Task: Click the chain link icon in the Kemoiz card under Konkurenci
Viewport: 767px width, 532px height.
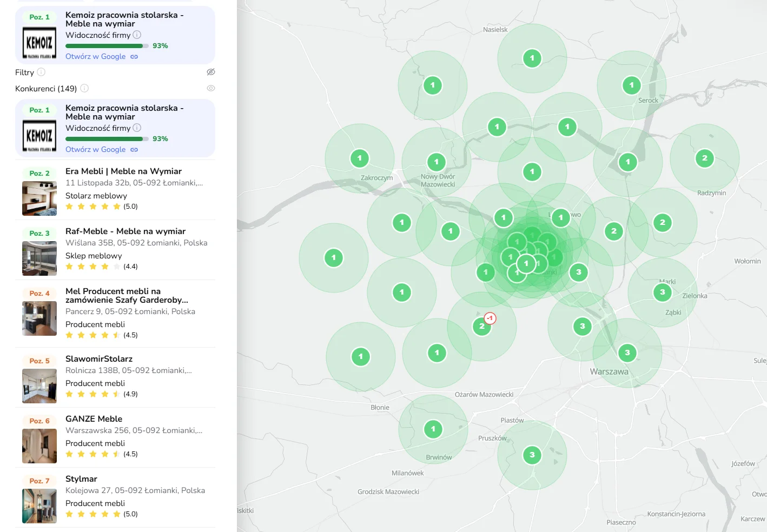Action: click(x=134, y=150)
